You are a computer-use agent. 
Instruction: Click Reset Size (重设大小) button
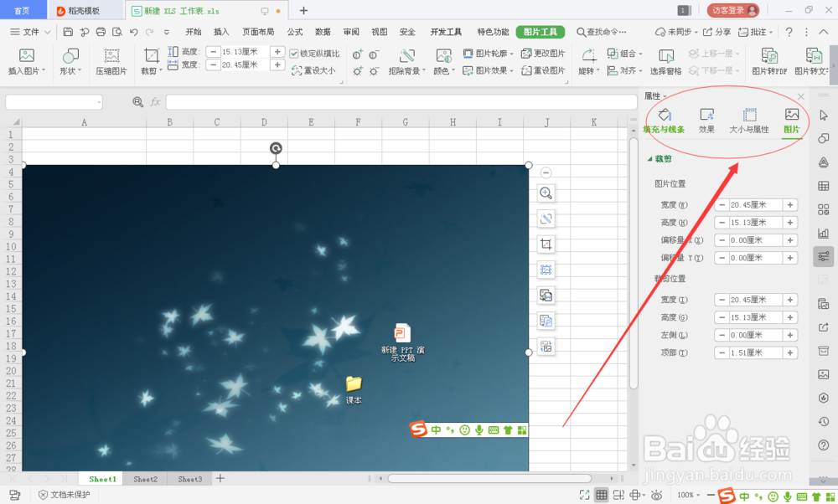pos(313,70)
